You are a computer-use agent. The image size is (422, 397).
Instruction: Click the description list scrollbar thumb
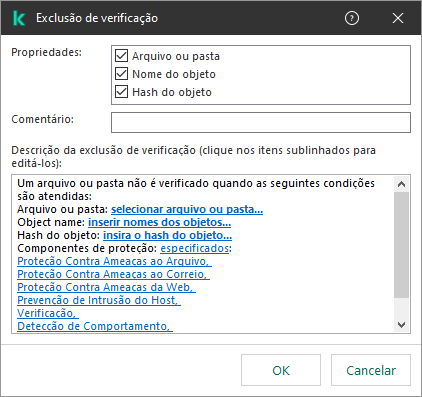pos(402,245)
